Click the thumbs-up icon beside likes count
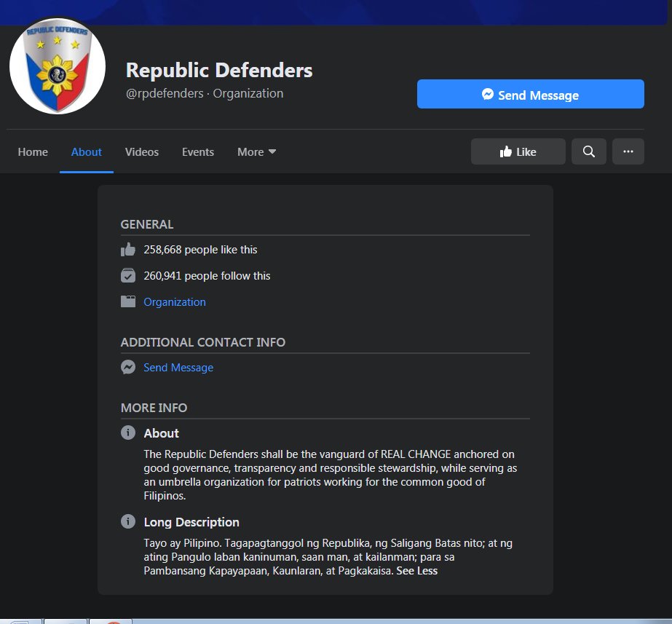This screenshot has width=672, height=624. tap(127, 250)
